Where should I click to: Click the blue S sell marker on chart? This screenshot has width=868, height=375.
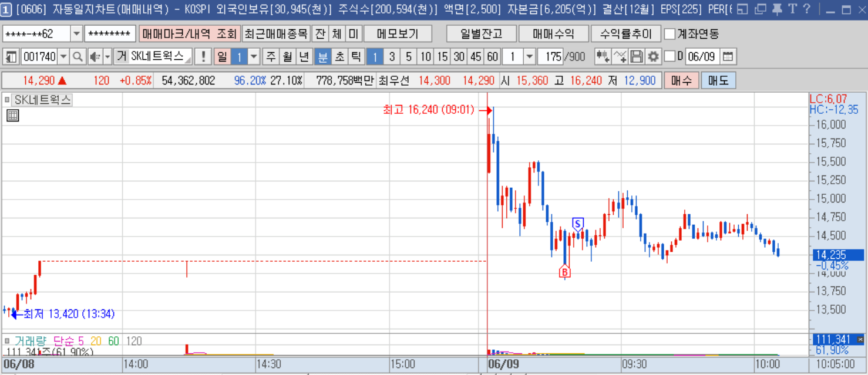578,224
